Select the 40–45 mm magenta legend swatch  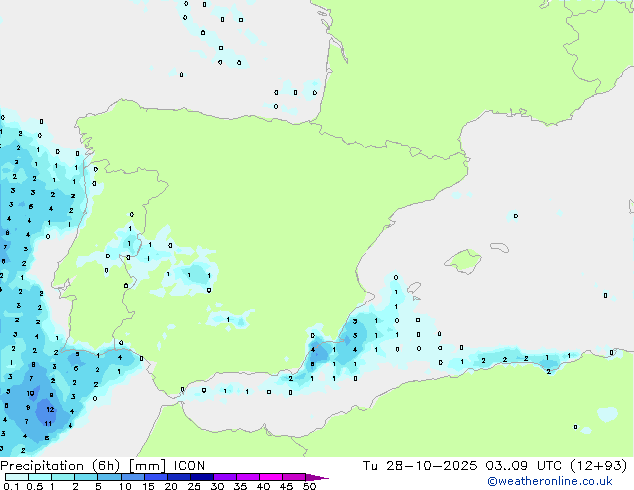(x=271, y=477)
